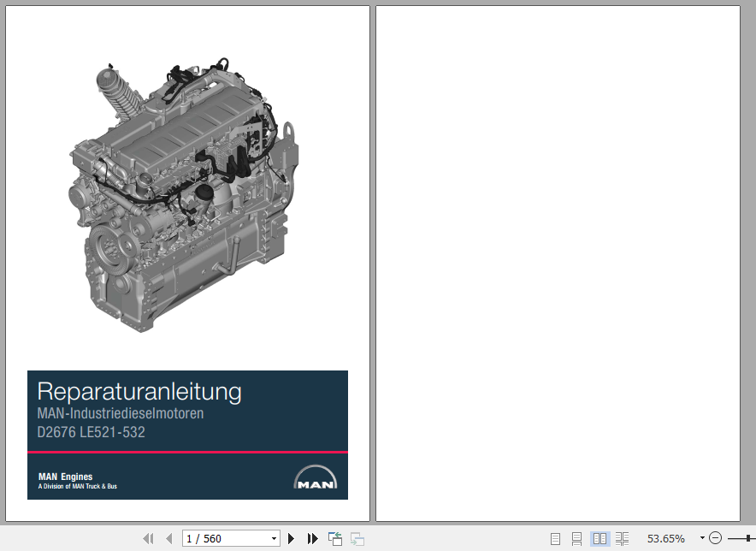Jump to the last page
The image size is (756, 551).
312,538
